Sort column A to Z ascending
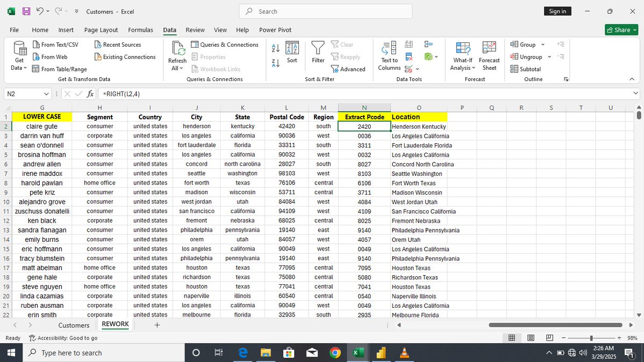This screenshot has height=362, width=644. 276,48
